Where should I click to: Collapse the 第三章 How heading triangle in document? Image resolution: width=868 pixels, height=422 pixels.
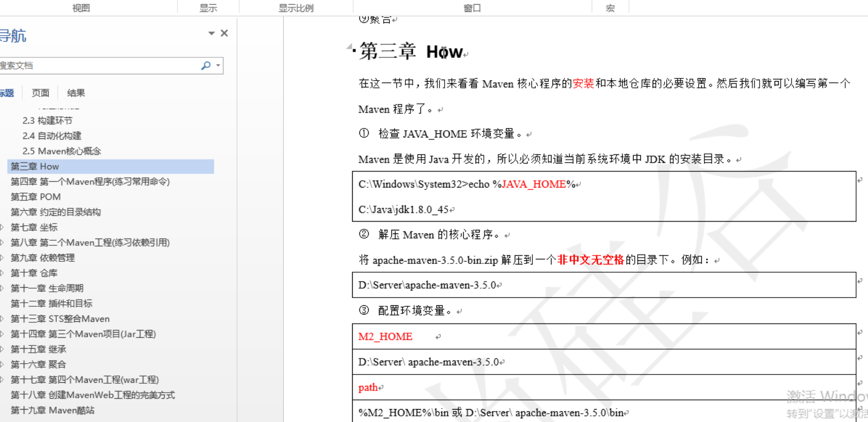[x=349, y=47]
